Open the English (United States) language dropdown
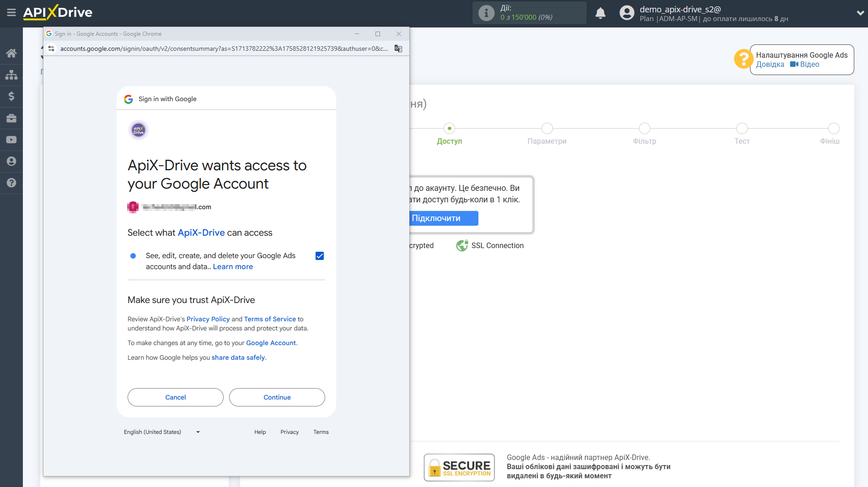This screenshot has width=868, height=487. pyautogui.click(x=161, y=432)
